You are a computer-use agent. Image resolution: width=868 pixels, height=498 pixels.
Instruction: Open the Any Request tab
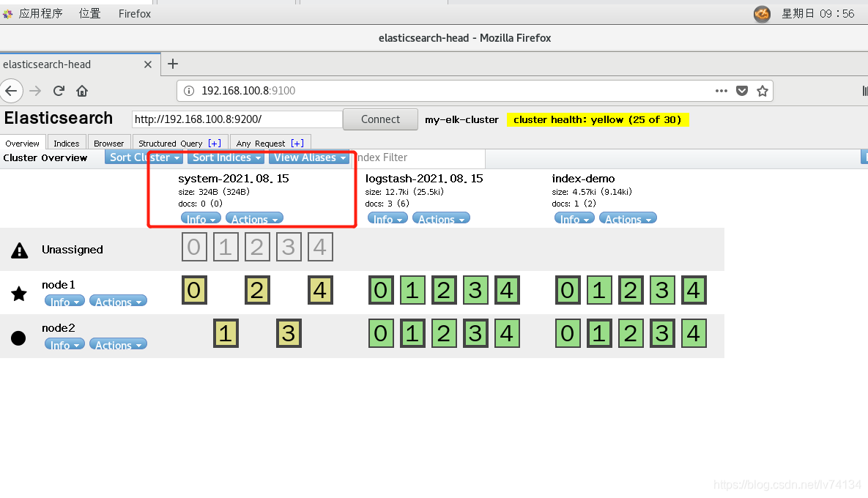click(x=261, y=144)
